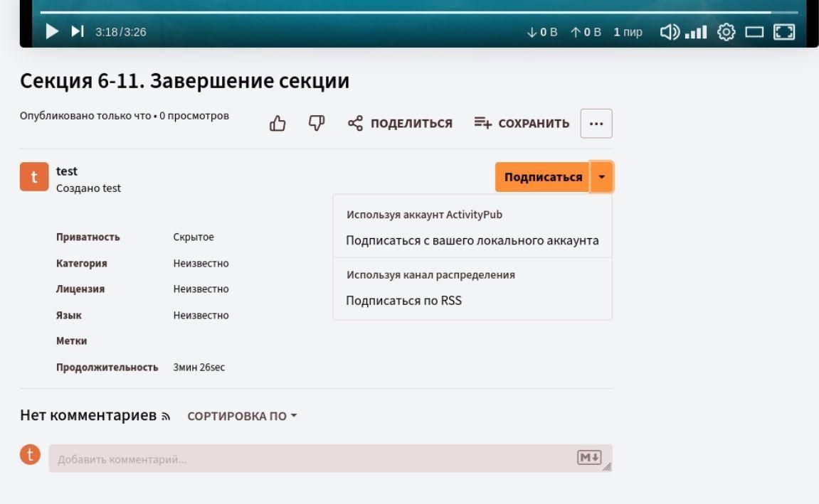Viewport: 819px width, 504px height.
Task: Open the comments RSS feed icon
Action: (x=167, y=416)
